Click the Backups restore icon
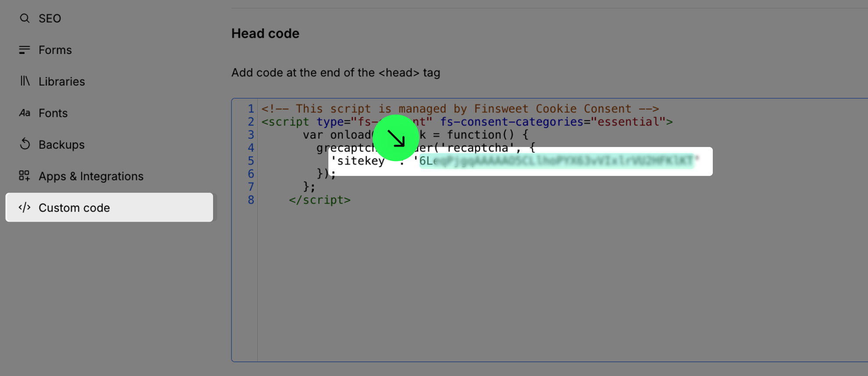The height and width of the screenshot is (376, 868). 25,144
